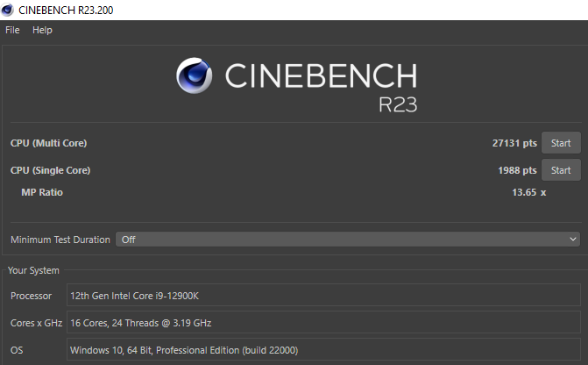The image size is (588, 365).
Task: Click the Cores x GHz label
Action: pos(37,323)
